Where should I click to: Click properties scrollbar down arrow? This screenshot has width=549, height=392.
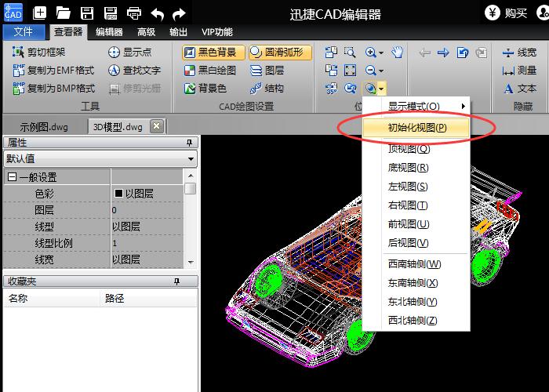tap(191, 262)
